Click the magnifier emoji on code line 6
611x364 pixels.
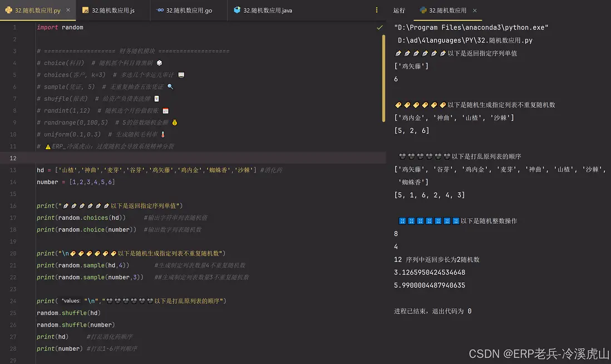pos(170,87)
